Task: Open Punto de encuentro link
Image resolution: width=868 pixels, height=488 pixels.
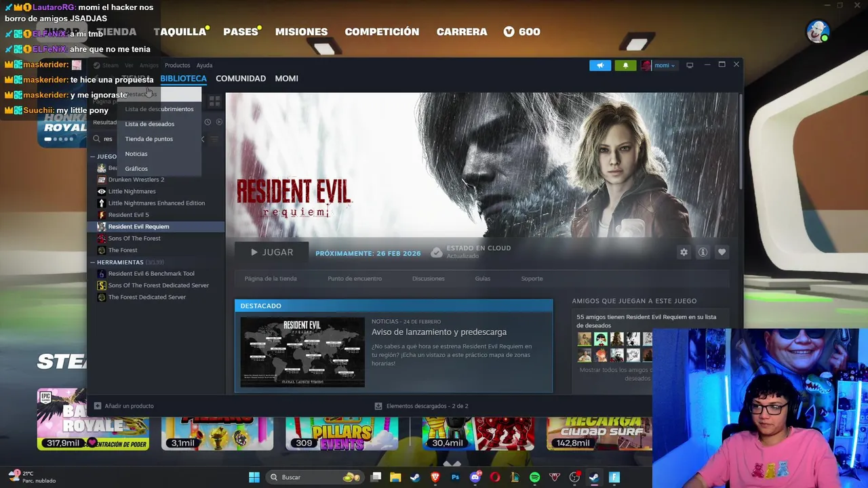Action: coord(355,279)
